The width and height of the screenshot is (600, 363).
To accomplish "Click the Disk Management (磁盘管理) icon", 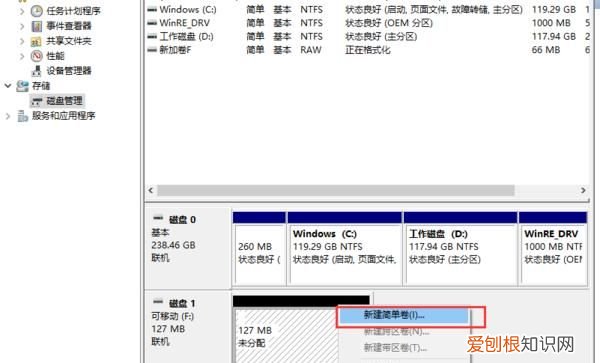I will 37,101.
